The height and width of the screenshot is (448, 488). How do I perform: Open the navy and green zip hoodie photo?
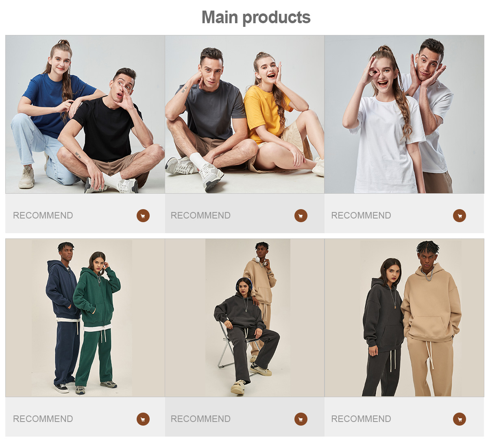pyautogui.click(x=85, y=318)
